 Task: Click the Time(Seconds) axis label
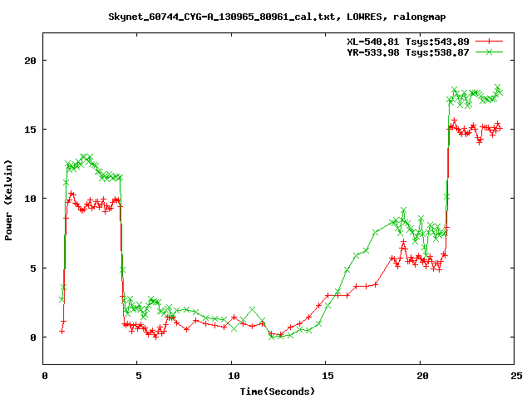pos(277,392)
